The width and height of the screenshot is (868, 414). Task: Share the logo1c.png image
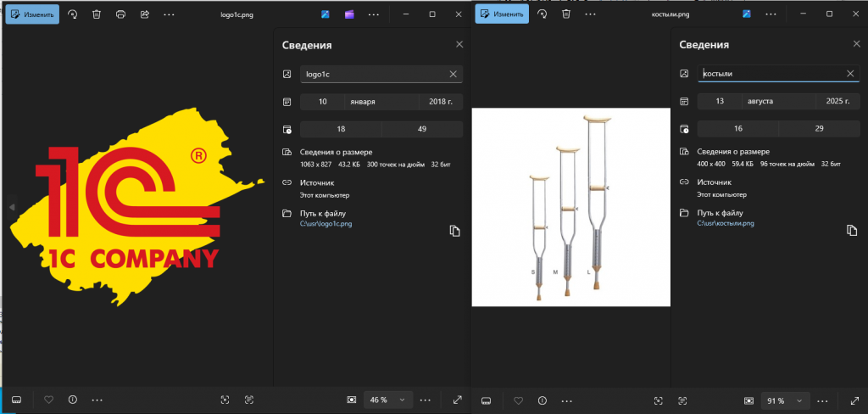coord(145,14)
